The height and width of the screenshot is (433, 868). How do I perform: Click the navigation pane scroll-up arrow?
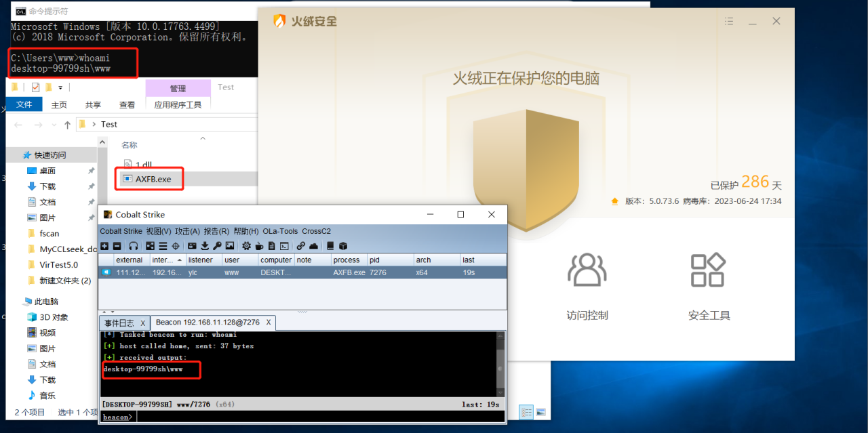point(102,142)
